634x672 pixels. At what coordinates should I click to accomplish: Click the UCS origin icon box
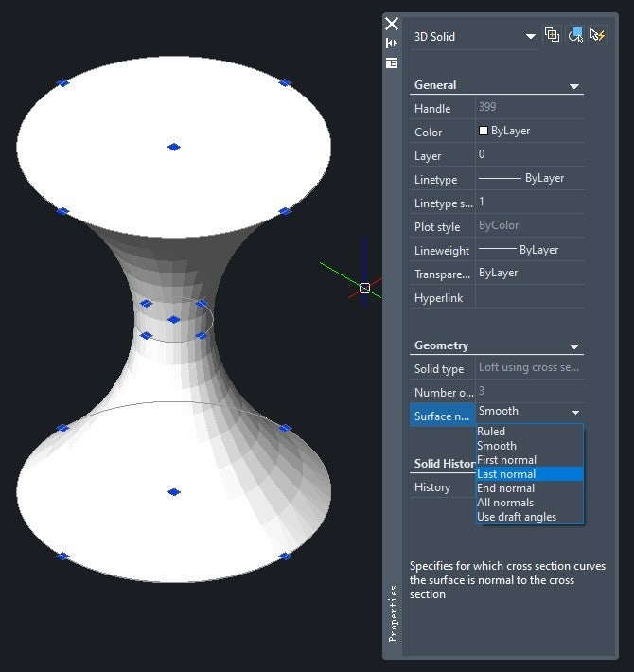pyautogui.click(x=364, y=288)
